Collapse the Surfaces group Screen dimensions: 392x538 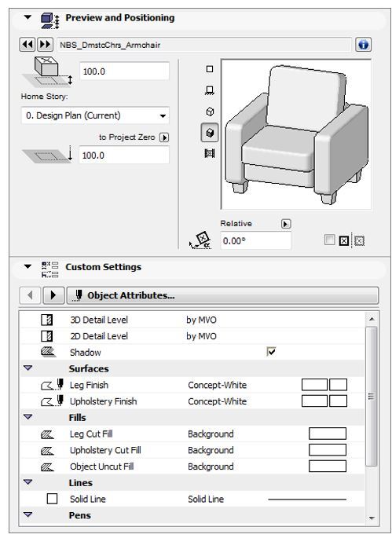[x=27, y=368]
